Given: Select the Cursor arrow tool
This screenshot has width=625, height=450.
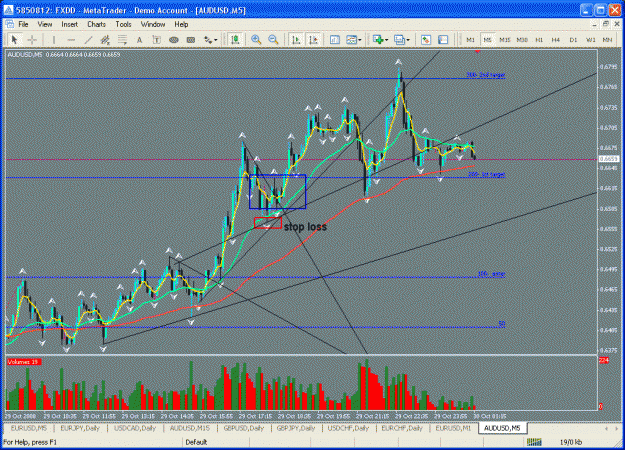Looking at the screenshot, I should 15,39.
